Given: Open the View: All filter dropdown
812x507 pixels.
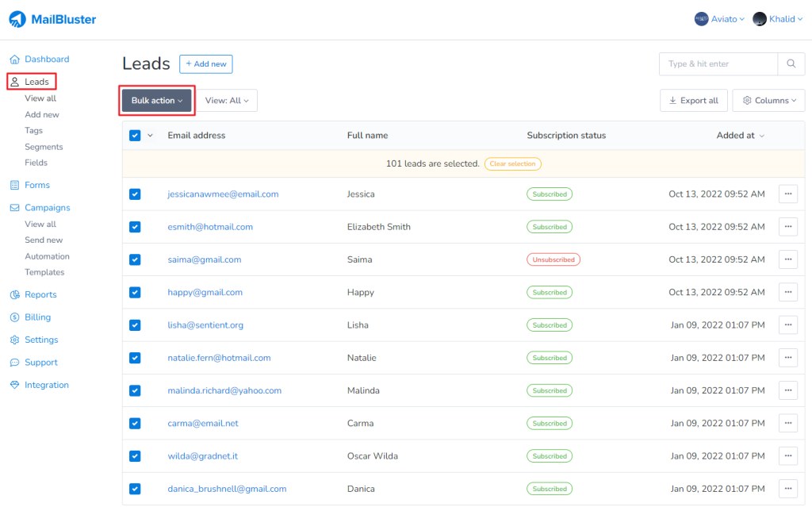Looking at the screenshot, I should tap(226, 100).
